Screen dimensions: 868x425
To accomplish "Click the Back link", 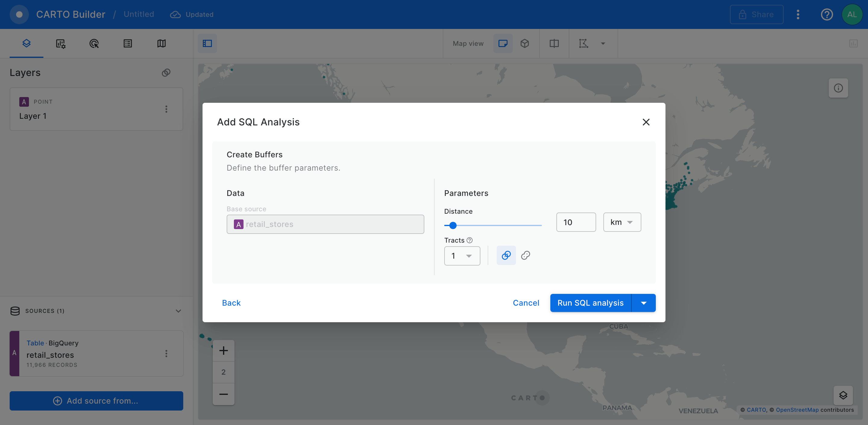I will tap(231, 303).
